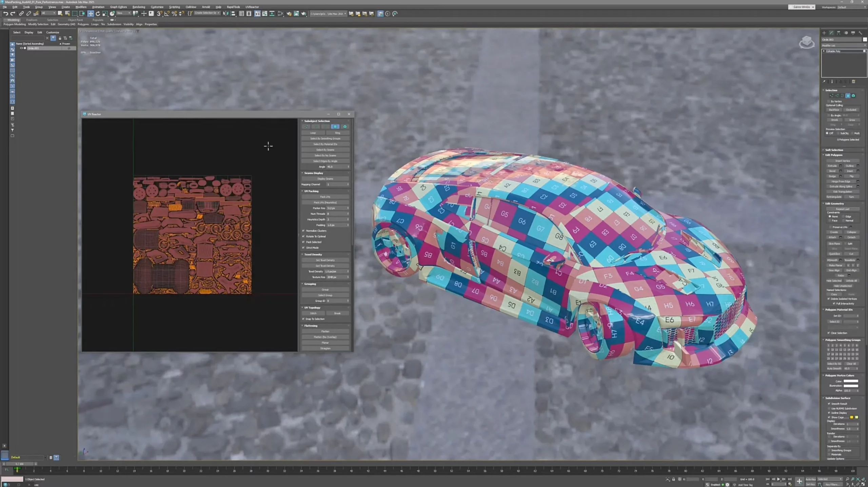The height and width of the screenshot is (487, 868).
Task: Select Element sub-object level in Selection rollout
Action: point(853,96)
